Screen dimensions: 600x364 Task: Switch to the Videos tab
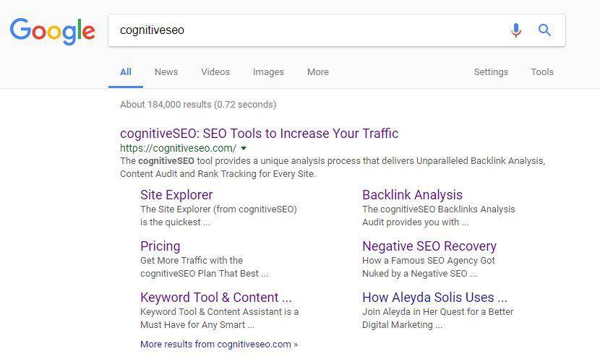[215, 72]
